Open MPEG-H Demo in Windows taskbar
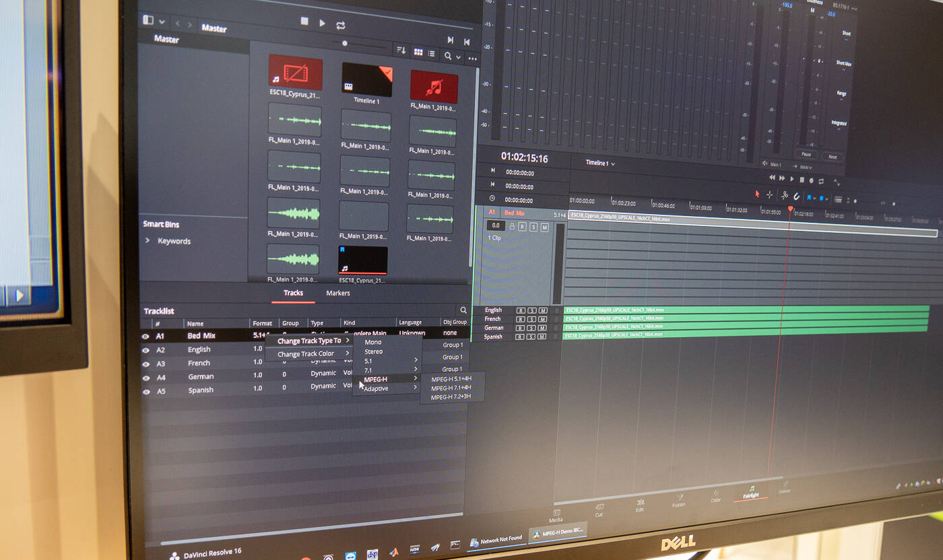Viewport: 943px width, 560px height. pyautogui.click(x=557, y=534)
